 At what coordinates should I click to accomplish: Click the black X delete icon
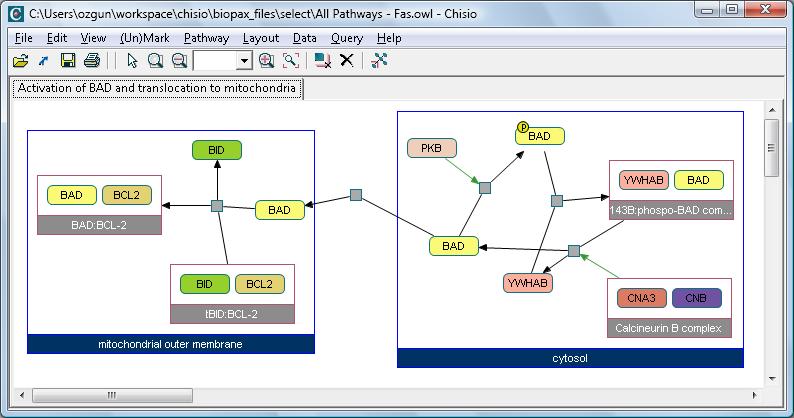[x=347, y=61]
